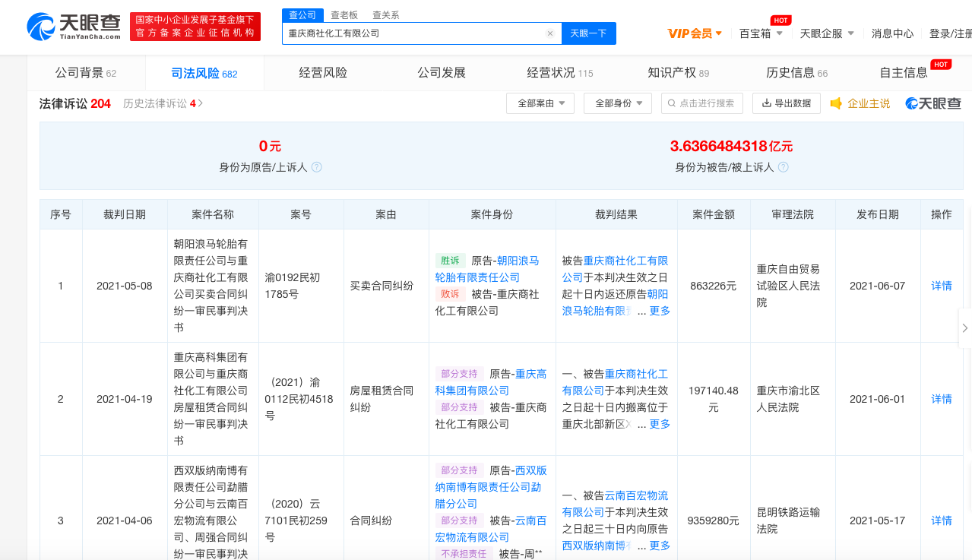
Task: Click the 发布日期 column header
Action: pyautogui.click(x=878, y=214)
